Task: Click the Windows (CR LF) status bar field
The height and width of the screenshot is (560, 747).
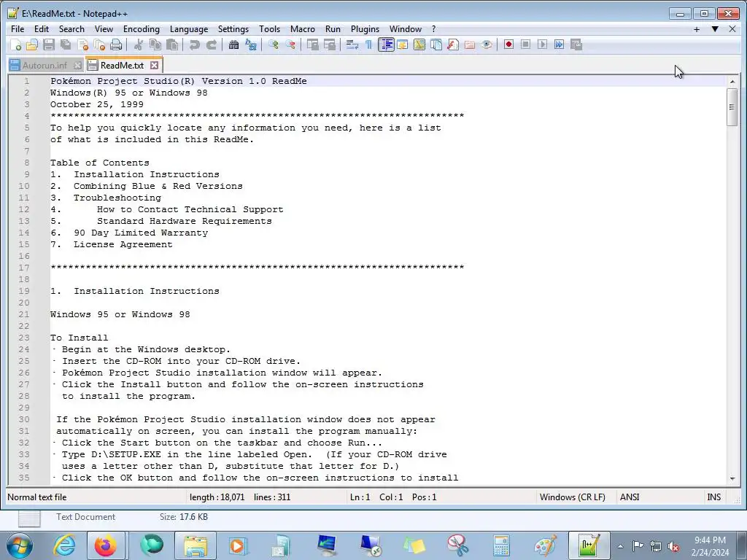Action: pyautogui.click(x=572, y=497)
